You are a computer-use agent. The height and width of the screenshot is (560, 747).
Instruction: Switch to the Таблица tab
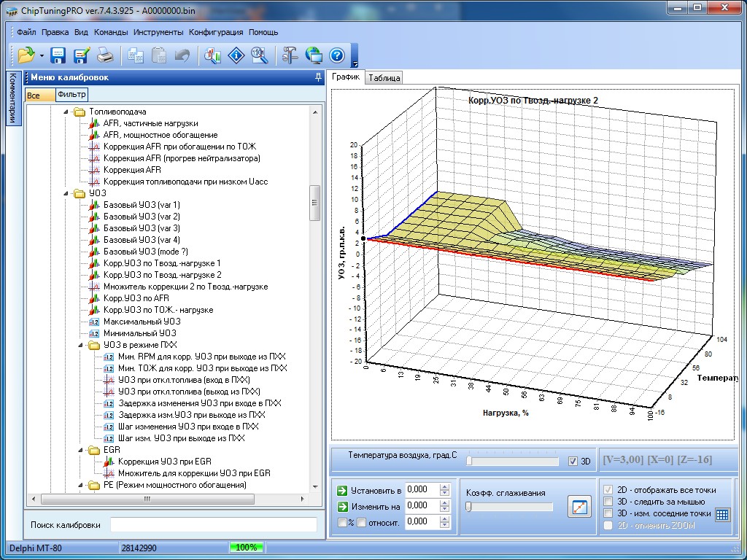point(384,78)
